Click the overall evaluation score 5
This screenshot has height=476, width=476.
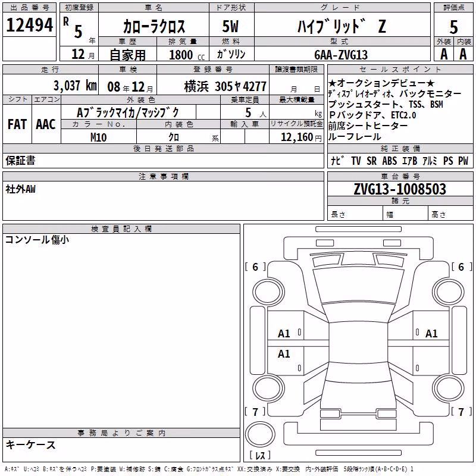[x=453, y=27]
